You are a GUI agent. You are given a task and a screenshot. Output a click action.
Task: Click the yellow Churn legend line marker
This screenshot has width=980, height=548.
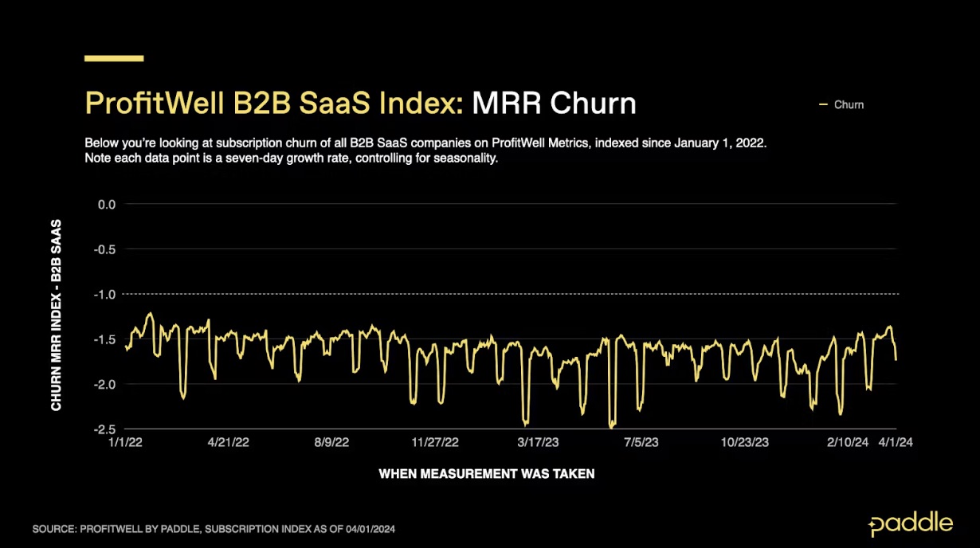[x=824, y=105]
